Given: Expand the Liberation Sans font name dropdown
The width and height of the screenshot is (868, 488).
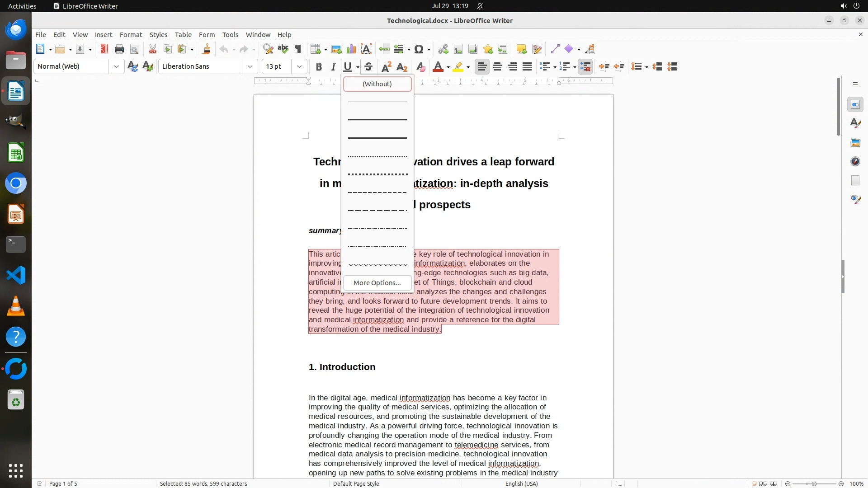Looking at the screenshot, I should point(250,66).
